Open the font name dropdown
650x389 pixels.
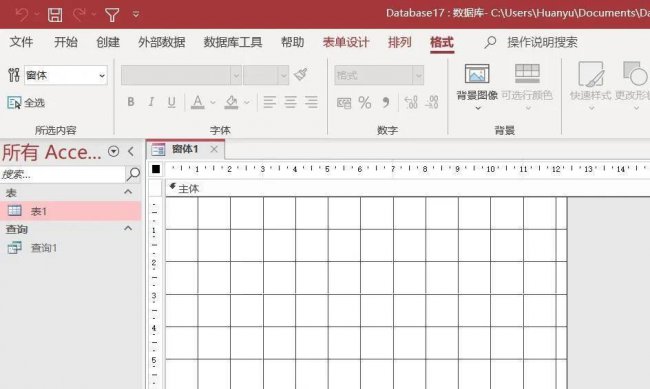click(236, 75)
